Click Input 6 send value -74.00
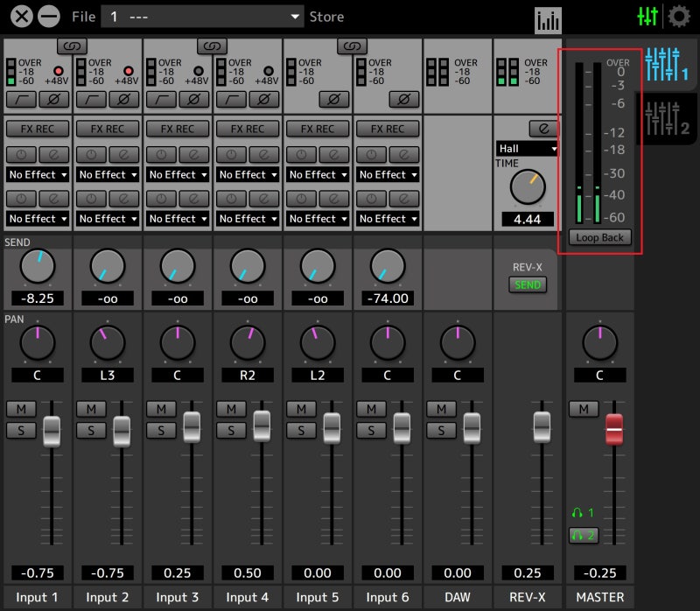700x611 pixels. (388, 298)
